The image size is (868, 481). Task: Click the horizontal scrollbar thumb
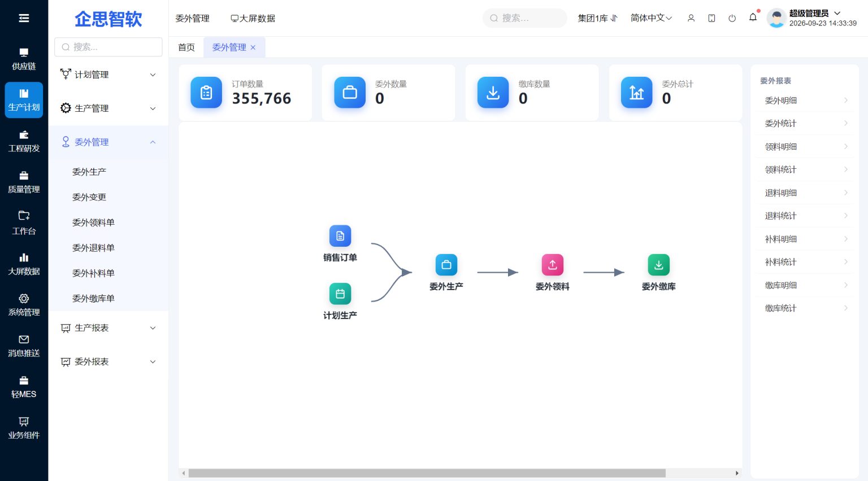click(x=427, y=473)
